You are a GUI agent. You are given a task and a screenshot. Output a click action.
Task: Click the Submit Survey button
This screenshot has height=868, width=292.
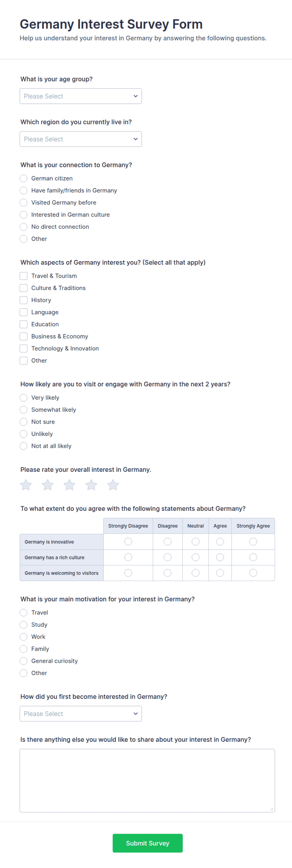[148, 843]
